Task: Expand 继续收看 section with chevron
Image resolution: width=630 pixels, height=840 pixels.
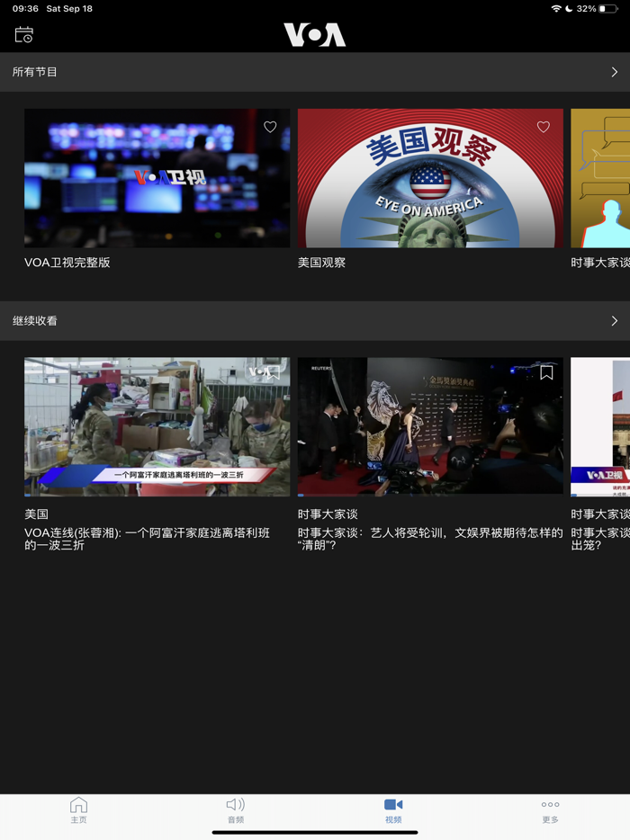Action: pos(615,321)
